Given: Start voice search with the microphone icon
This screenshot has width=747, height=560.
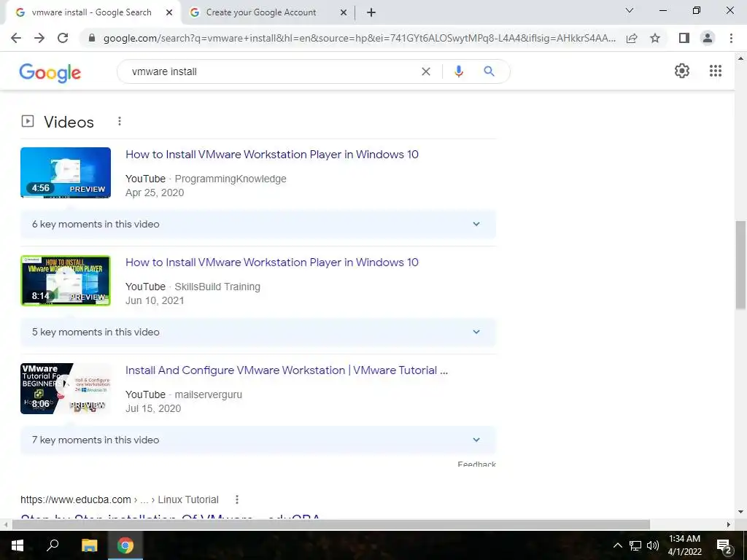Looking at the screenshot, I should [x=459, y=71].
